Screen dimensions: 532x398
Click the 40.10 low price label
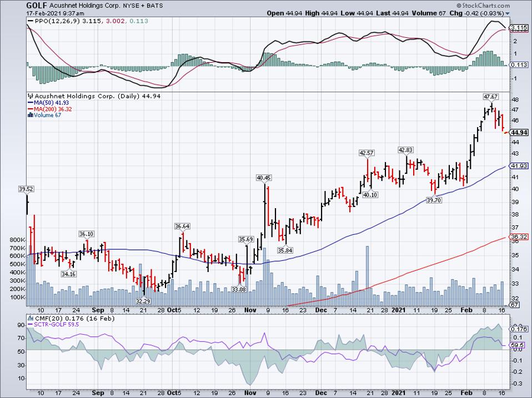click(x=370, y=195)
